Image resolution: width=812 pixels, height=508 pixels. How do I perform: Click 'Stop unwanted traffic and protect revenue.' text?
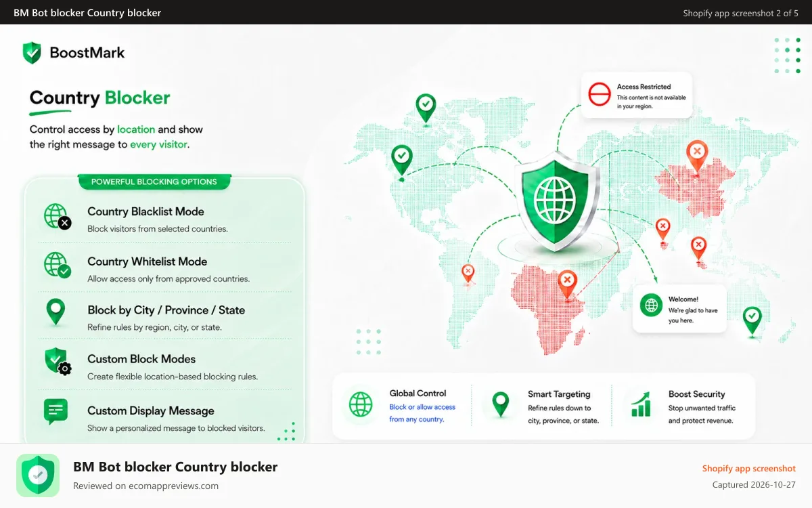(x=702, y=414)
